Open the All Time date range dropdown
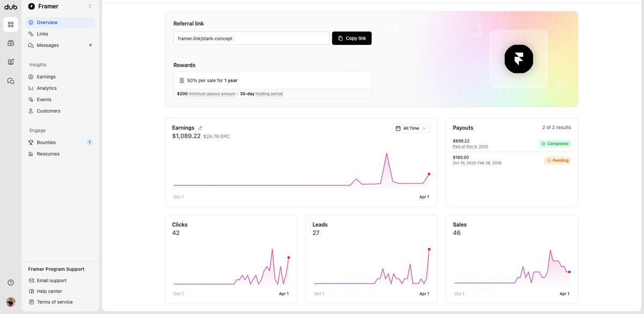 coord(411,128)
